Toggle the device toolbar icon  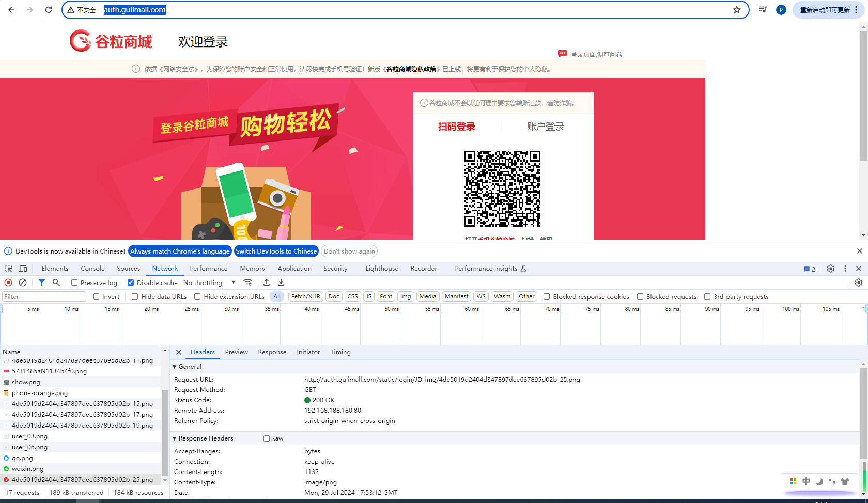click(x=23, y=269)
